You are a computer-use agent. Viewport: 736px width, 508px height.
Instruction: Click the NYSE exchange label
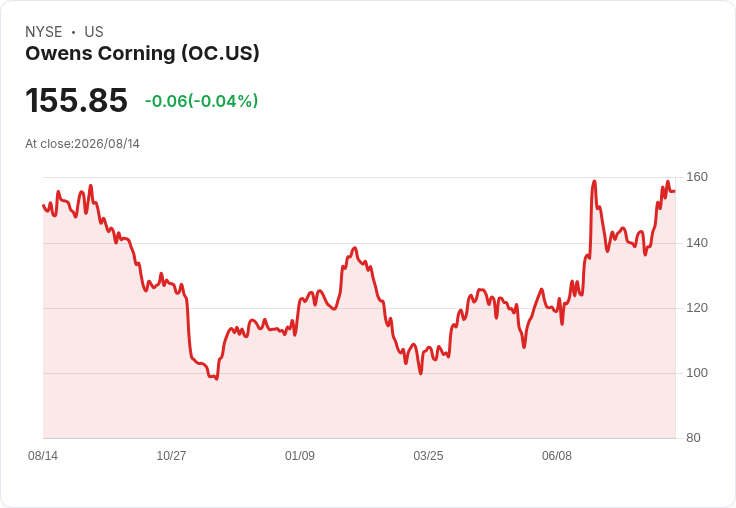pyautogui.click(x=44, y=32)
